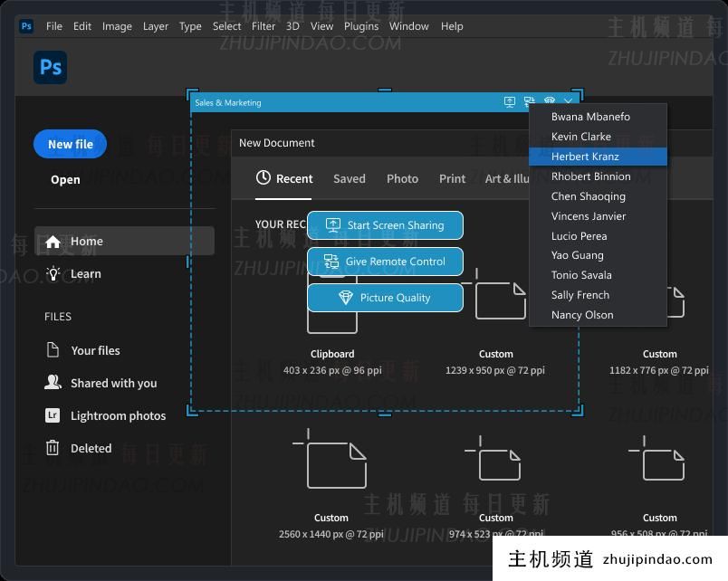Click the Deleted trash icon
728x581 pixels.
(53, 447)
